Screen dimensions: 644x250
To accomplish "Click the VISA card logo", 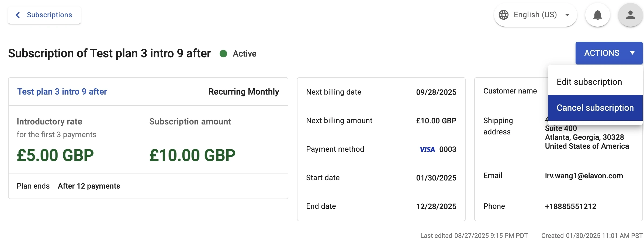I will [x=427, y=150].
